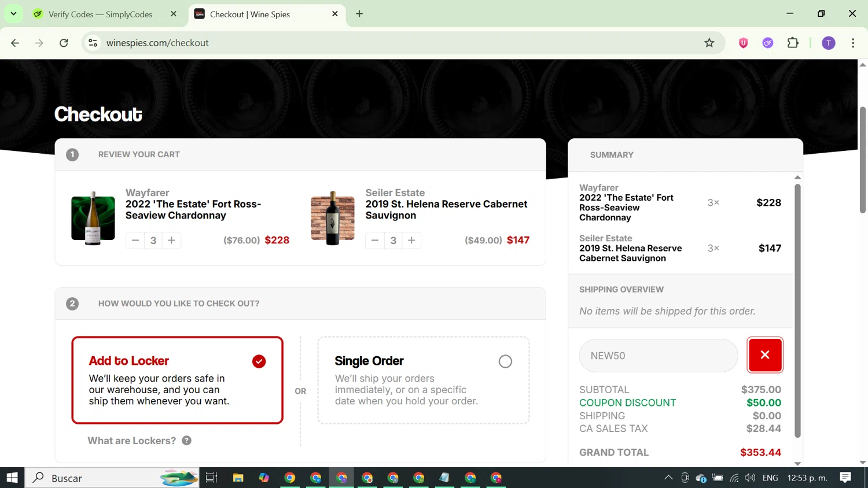This screenshot has height=488, width=868.
Task: Decrease Wayfarer Chardonnay quantity with minus button
Action: click(x=135, y=241)
